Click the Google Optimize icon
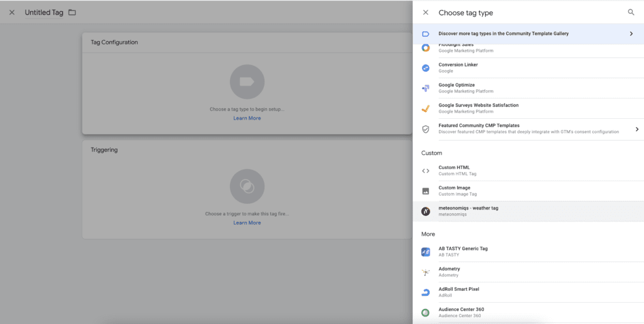The height and width of the screenshot is (324, 644). (426, 88)
